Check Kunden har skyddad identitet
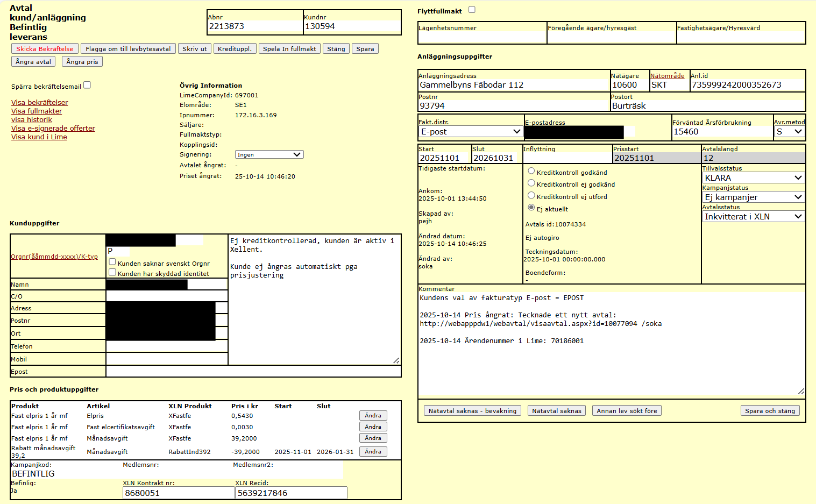The width and height of the screenshot is (816, 504). (x=112, y=273)
